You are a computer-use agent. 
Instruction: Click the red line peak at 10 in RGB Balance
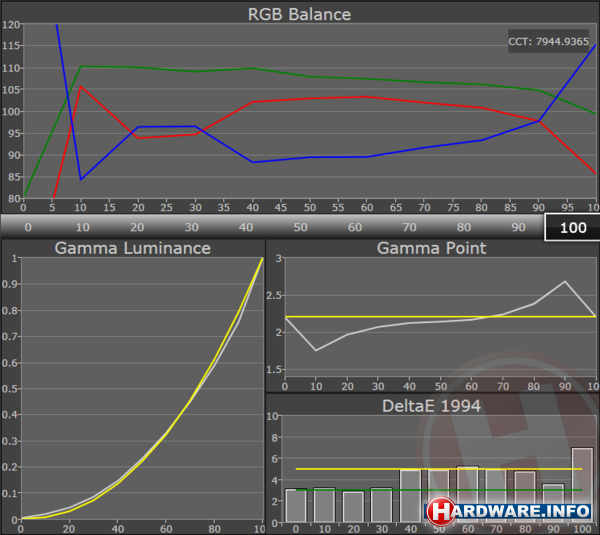pyautogui.click(x=81, y=86)
